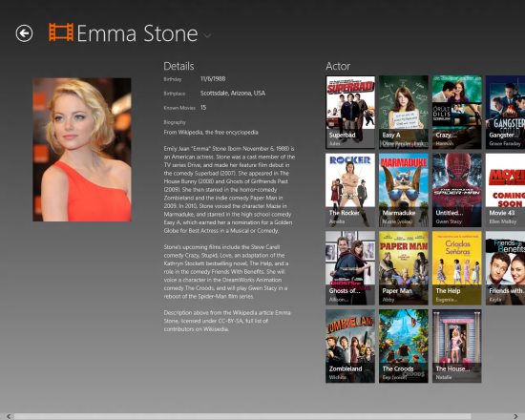525x420 pixels.
Task: Select the Zombieland movie tile
Action: 350,346
